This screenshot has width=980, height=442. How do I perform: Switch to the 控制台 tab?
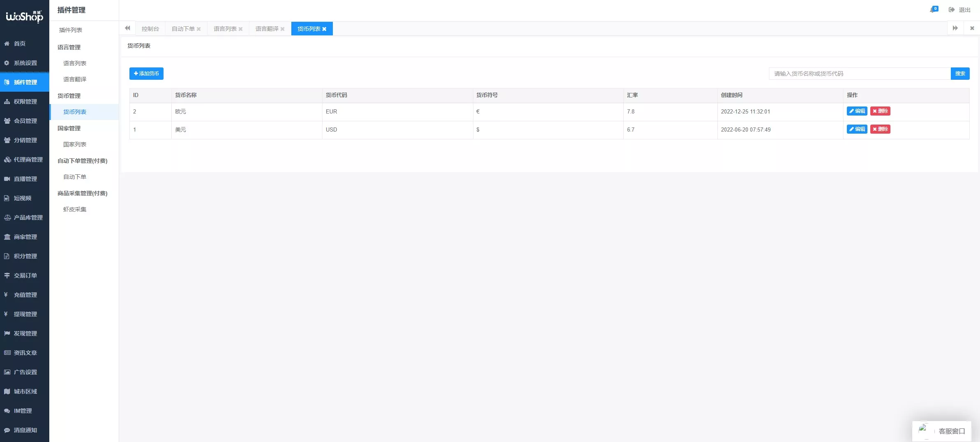tap(150, 29)
